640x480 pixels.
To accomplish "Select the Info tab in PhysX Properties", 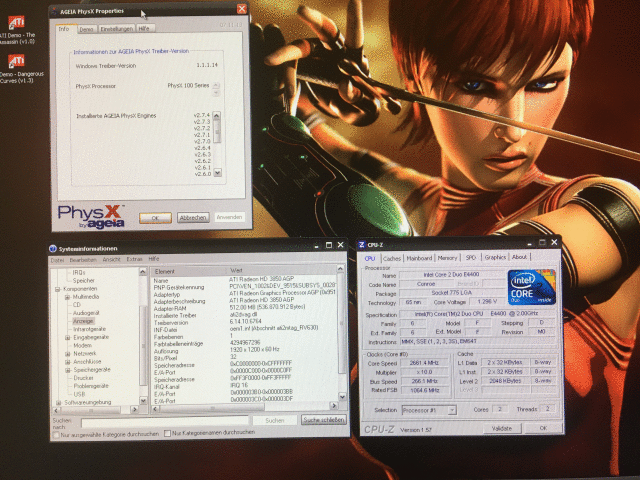I will pyautogui.click(x=64, y=29).
